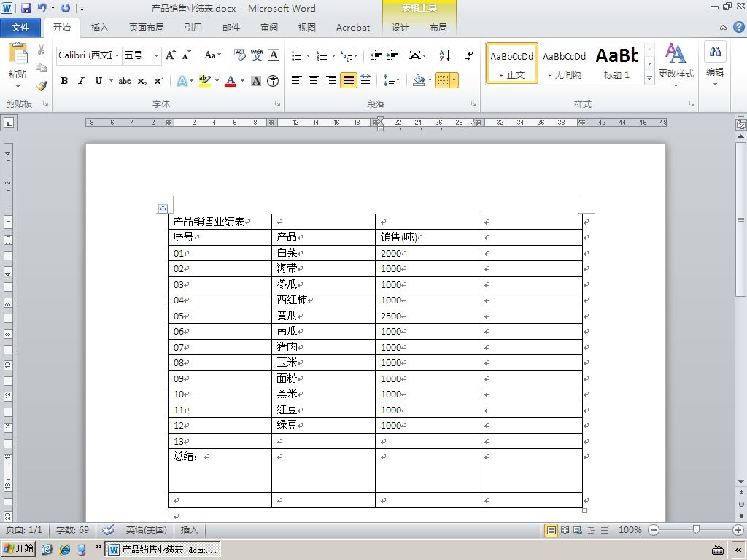The image size is (747, 560).
Task: Click the zoom slider handle
Action: [x=696, y=529]
